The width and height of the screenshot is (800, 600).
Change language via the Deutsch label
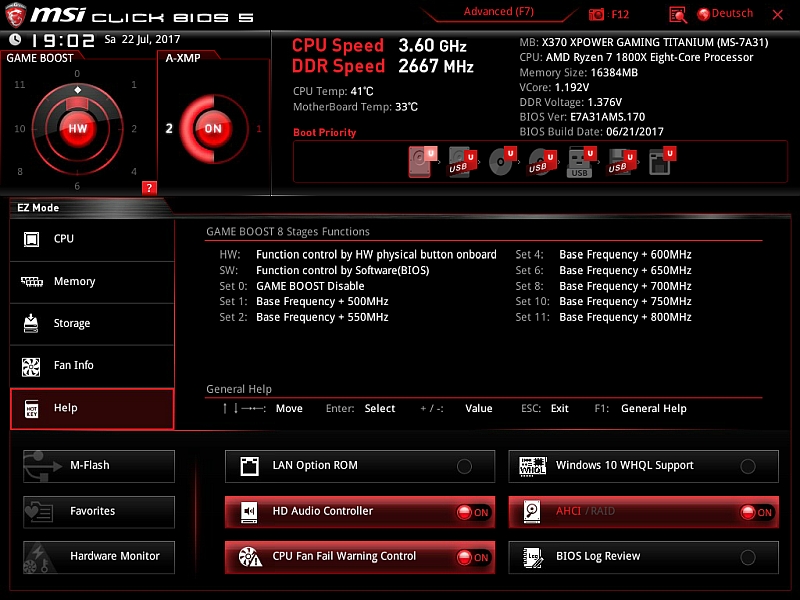click(x=732, y=13)
